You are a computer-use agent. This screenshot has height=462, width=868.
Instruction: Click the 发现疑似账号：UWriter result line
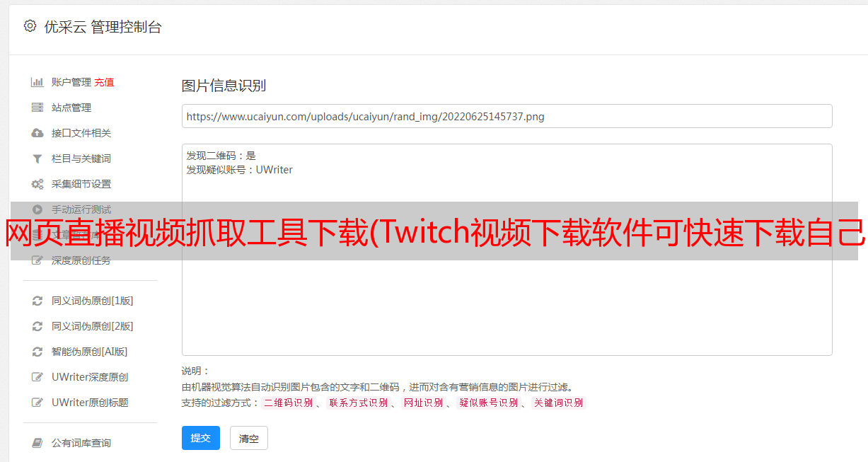tap(240, 170)
